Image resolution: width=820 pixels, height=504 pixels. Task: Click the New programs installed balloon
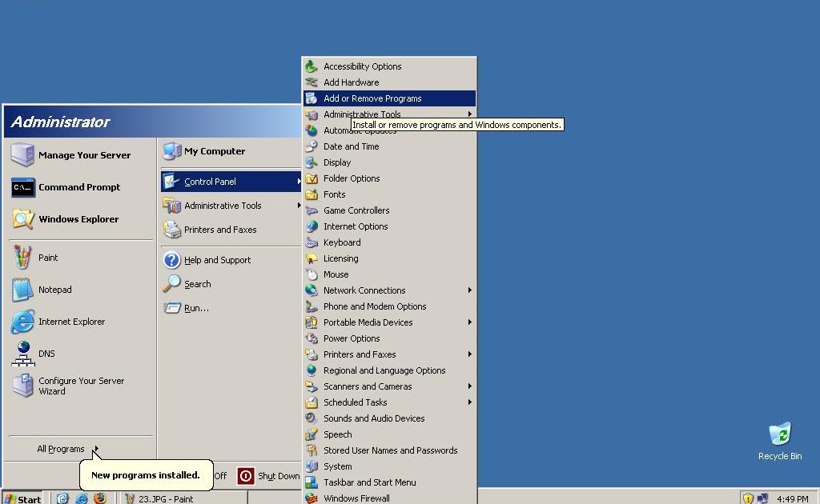(146, 474)
